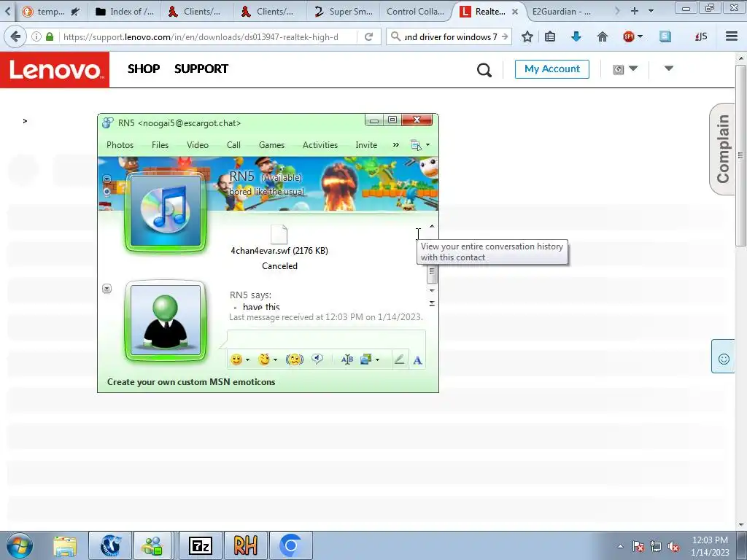Send a wink with the wink icon
Image resolution: width=747 pixels, height=560 pixels.
pos(264,359)
